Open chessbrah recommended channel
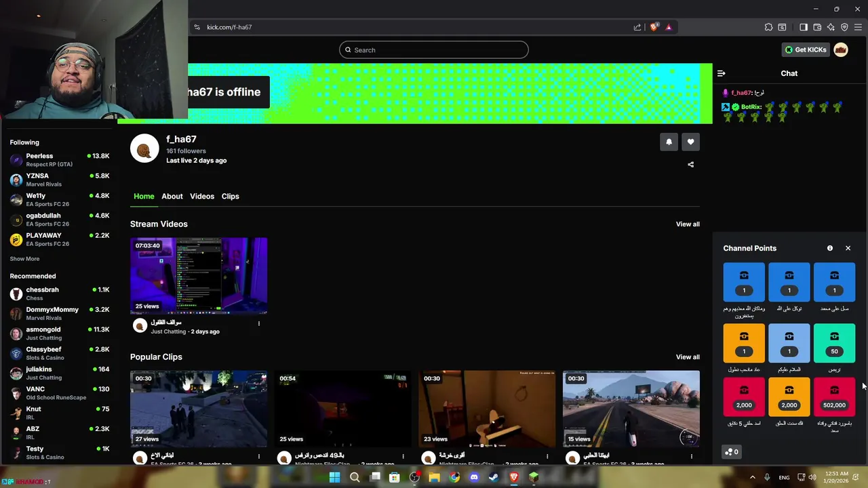This screenshot has height=488, width=868. click(60, 293)
